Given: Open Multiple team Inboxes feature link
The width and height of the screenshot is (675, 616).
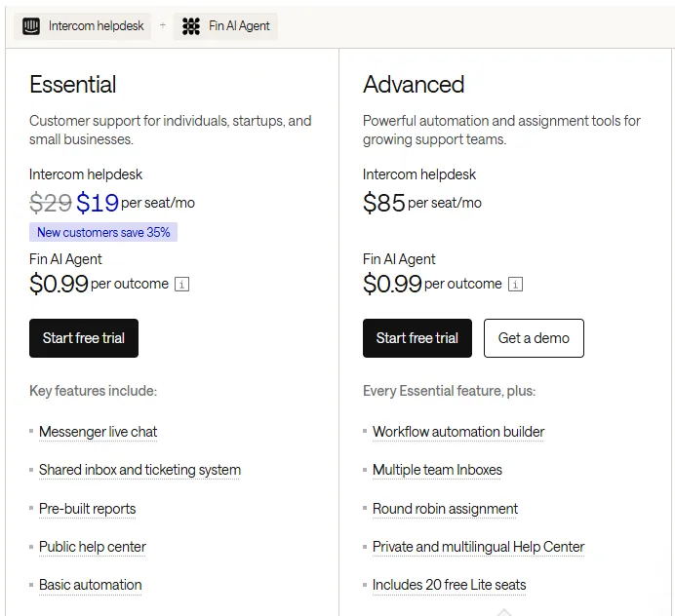Looking at the screenshot, I should coord(437,470).
